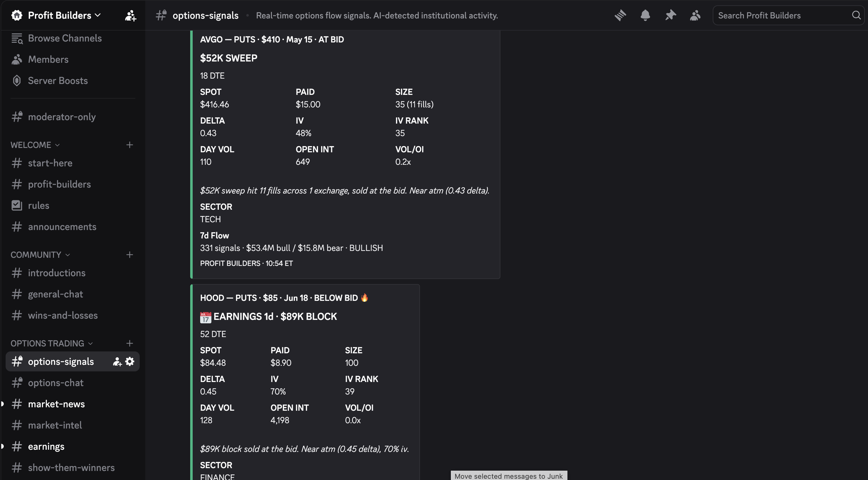The width and height of the screenshot is (868, 480).
Task: Click the invite people icon beside server name
Action: [x=130, y=16]
